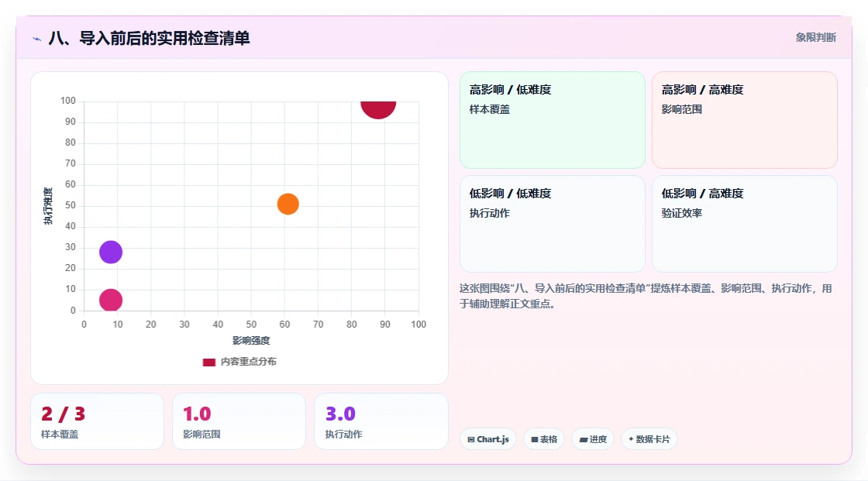The width and height of the screenshot is (868, 481).
Task: Toggle the 内容重点分布 legend swatch
Action: pos(208,362)
